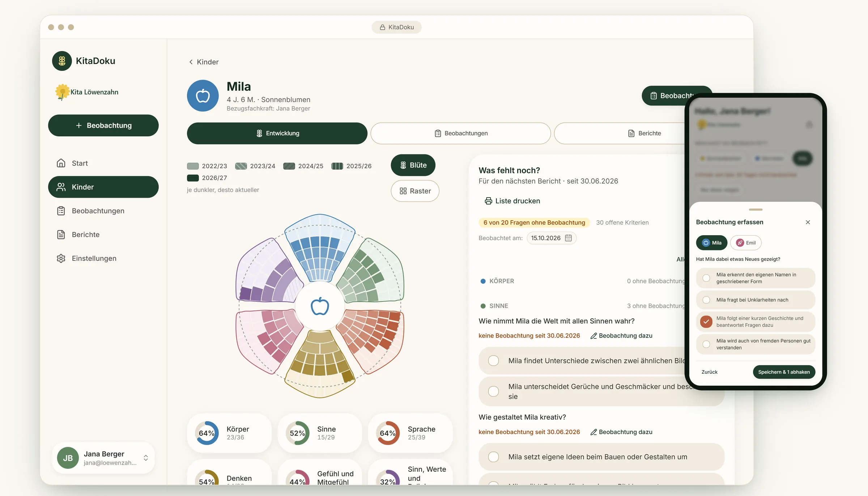Click the Sinne 52% progress card
The height and width of the screenshot is (496, 868).
[x=320, y=433]
